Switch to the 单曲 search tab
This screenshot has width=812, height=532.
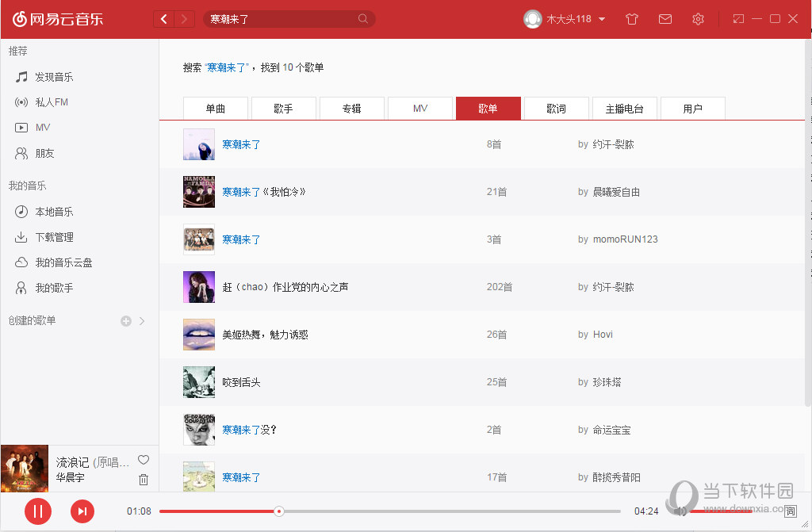(x=215, y=108)
